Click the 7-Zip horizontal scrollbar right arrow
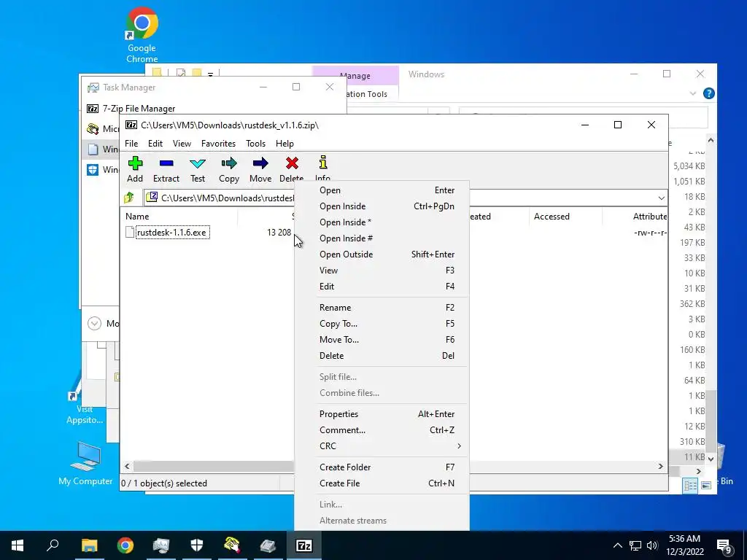Screen dimensions: 747x560 point(660,467)
